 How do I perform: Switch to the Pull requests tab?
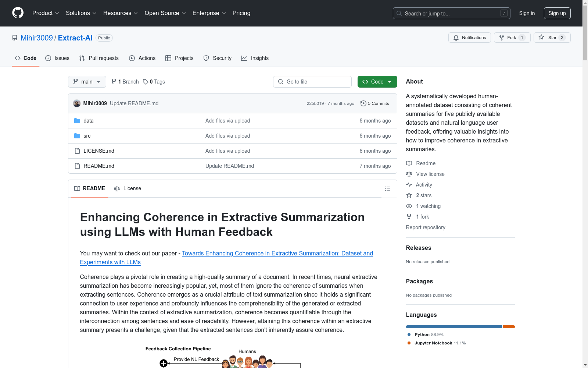(99, 58)
